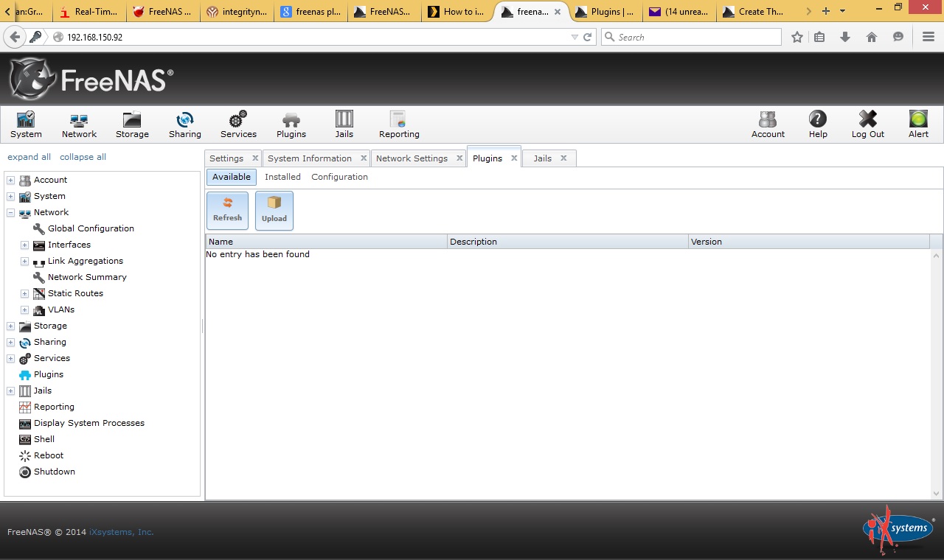The height and width of the screenshot is (560, 944).
Task: Close the Plugins tab
Action: tap(514, 158)
